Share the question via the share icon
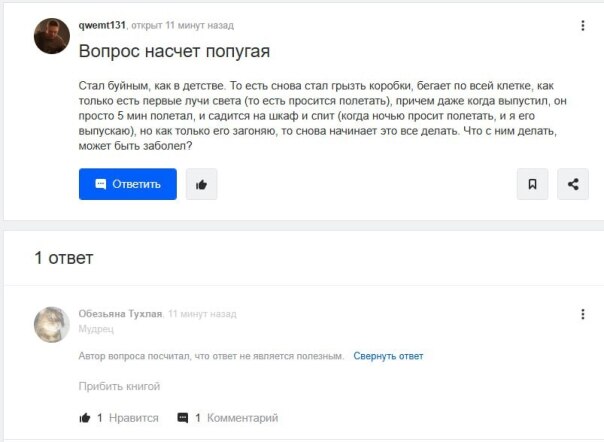 click(x=572, y=184)
